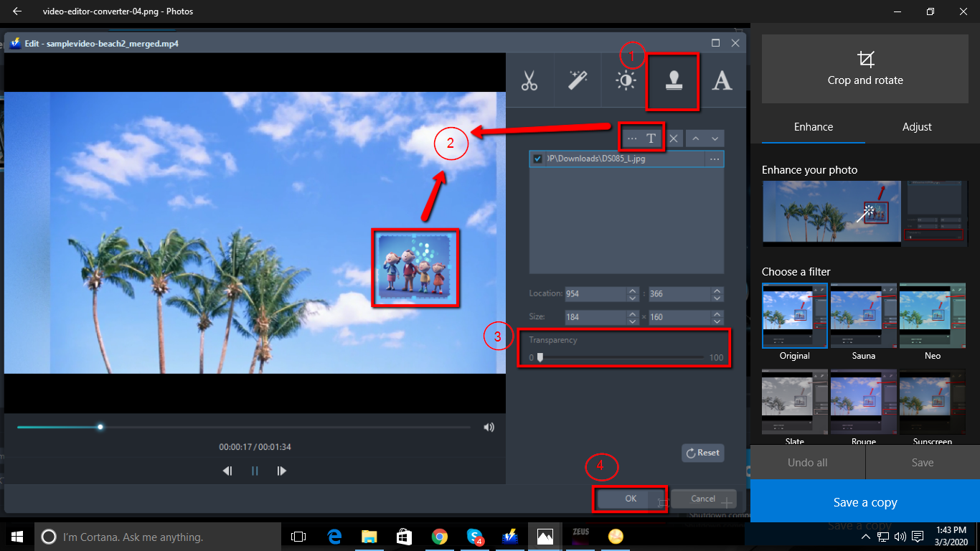
Task: Open the text tool with the A icon
Action: (x=722, y=80)
